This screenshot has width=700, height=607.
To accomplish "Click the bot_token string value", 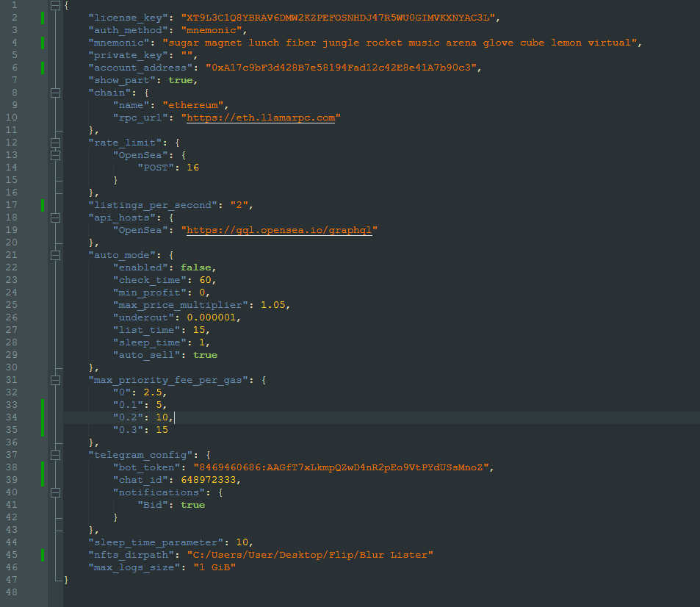I will pos(342,467).
